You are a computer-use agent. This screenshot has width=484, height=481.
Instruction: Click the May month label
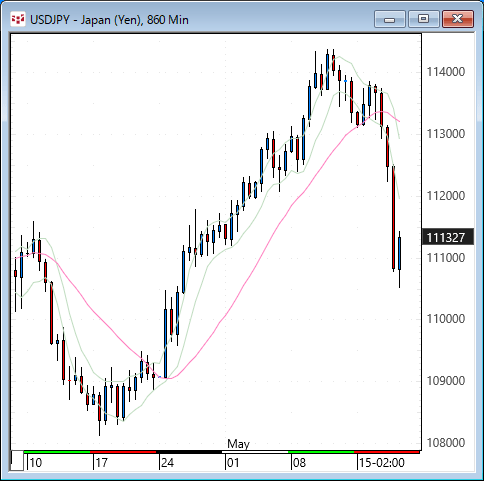[x=238, y=444]
